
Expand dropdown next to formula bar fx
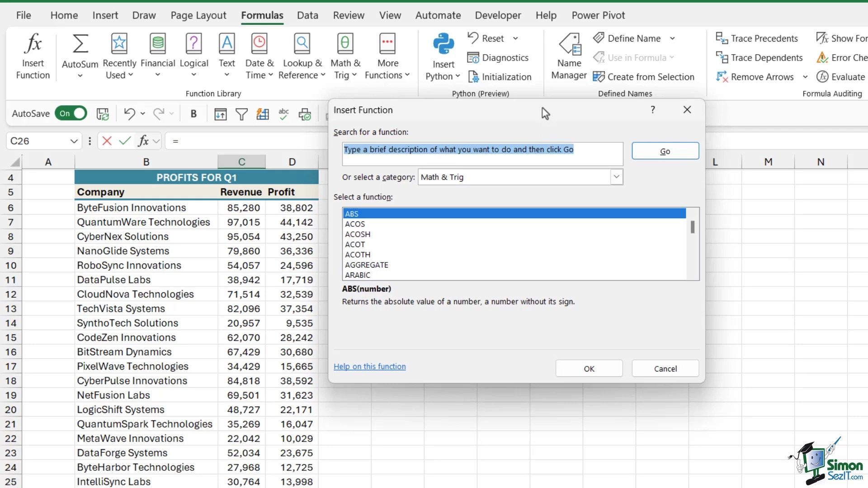pos(156,141)
